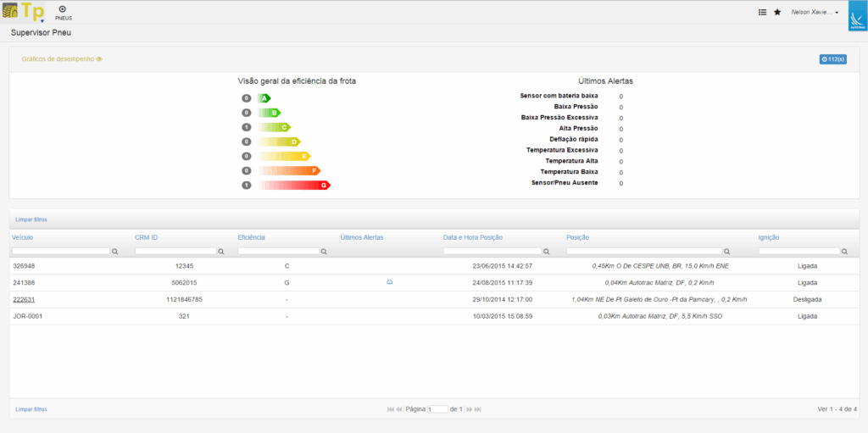
Task: Click the CRM ID filter input field
Action: pos(175,252)
